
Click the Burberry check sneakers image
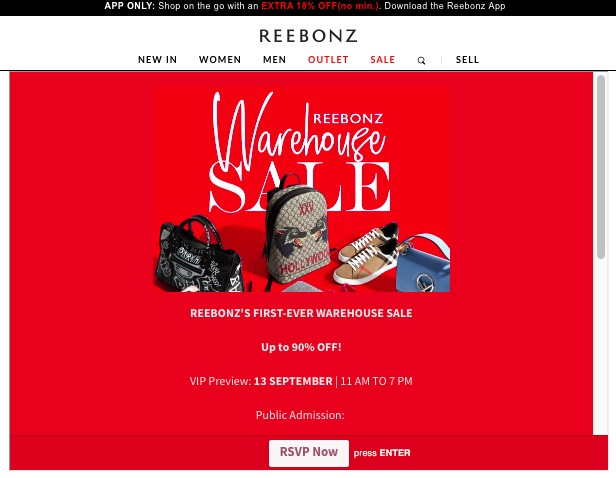(367, 251)
